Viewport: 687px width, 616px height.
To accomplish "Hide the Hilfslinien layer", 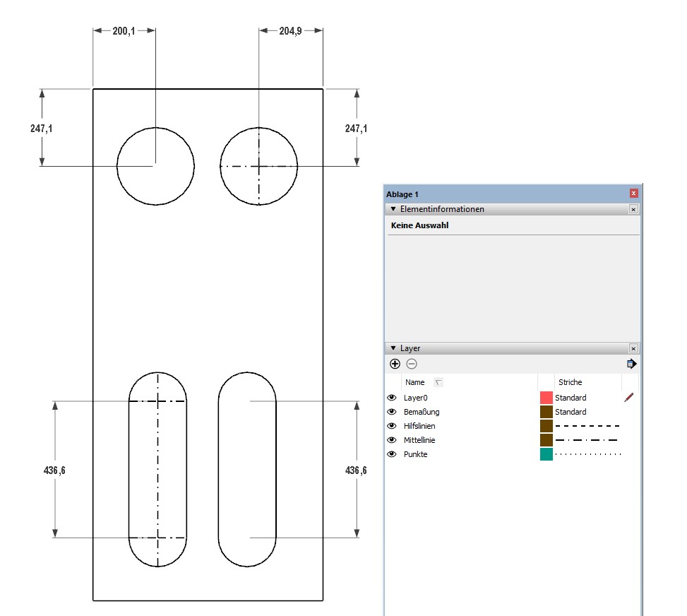I will (392, 426).
